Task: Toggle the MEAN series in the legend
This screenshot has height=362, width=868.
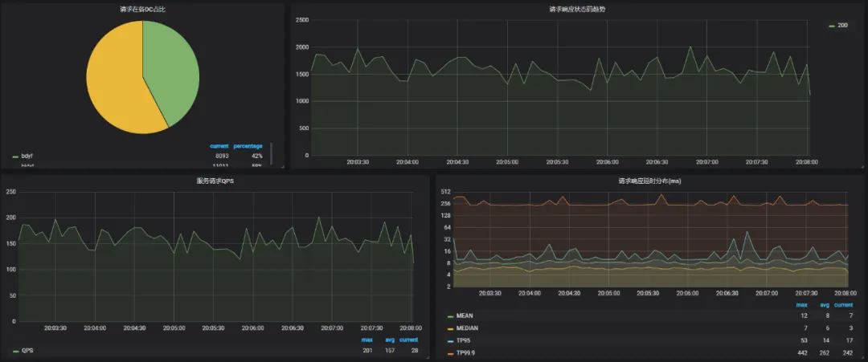Action: [465, 316]
